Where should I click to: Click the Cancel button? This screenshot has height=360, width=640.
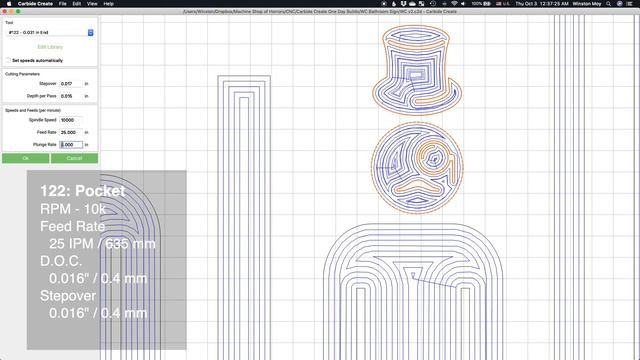74,158
